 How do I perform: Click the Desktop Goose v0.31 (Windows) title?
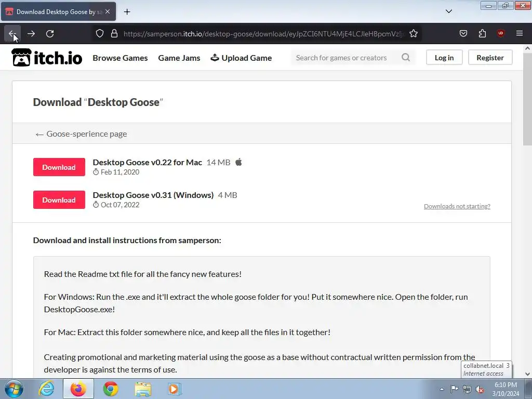tap(153, 195)
